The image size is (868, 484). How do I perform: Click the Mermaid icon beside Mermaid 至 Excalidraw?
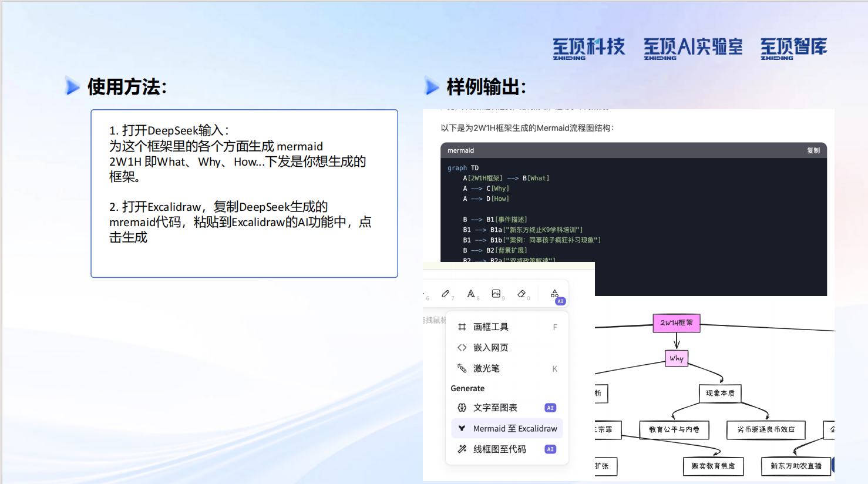click(462, 428)
